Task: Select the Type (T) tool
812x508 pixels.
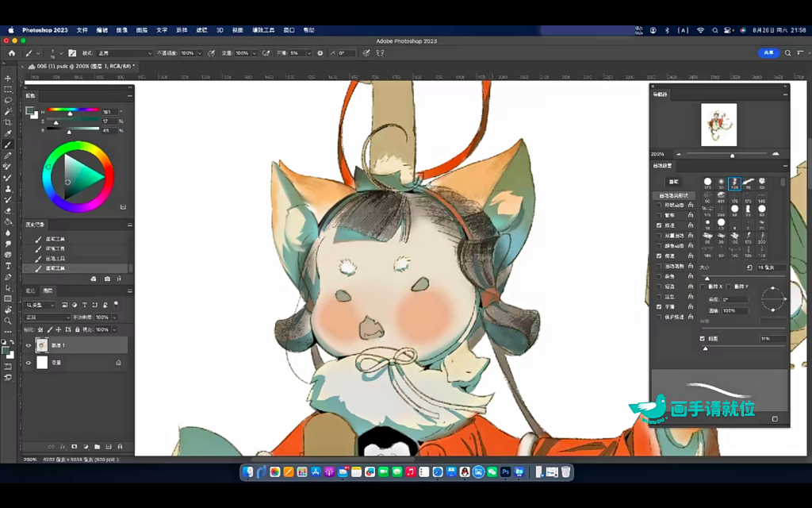Action: [x=8, y=266]
